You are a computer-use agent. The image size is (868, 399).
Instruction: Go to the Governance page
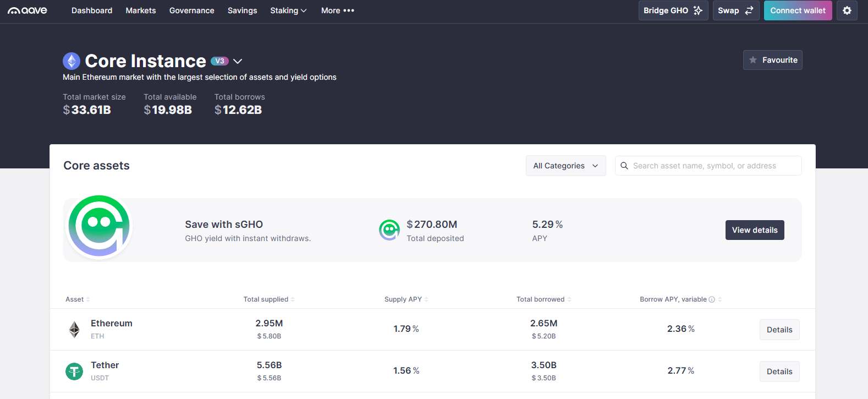[x=191, y=10]
